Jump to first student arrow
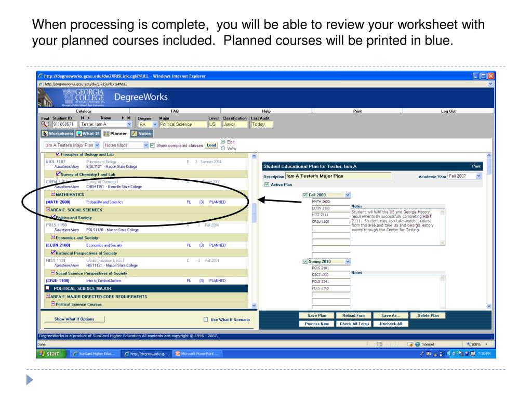 pos(82,118)
